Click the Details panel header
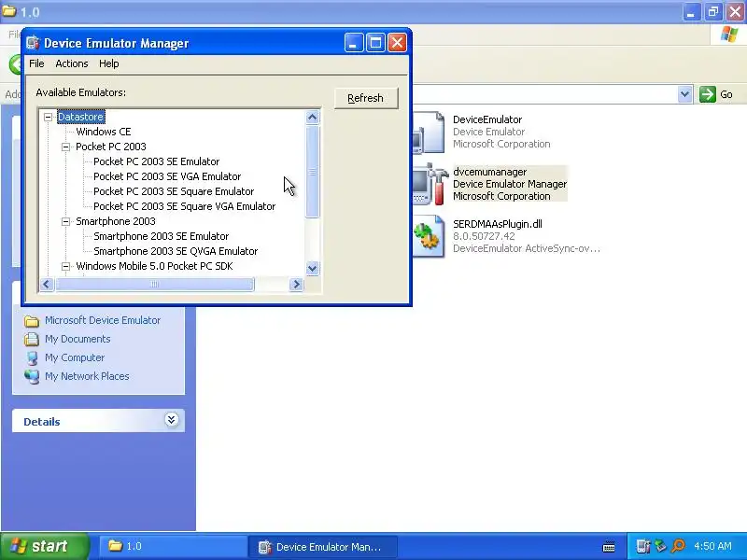 click(x=98, y=421)
